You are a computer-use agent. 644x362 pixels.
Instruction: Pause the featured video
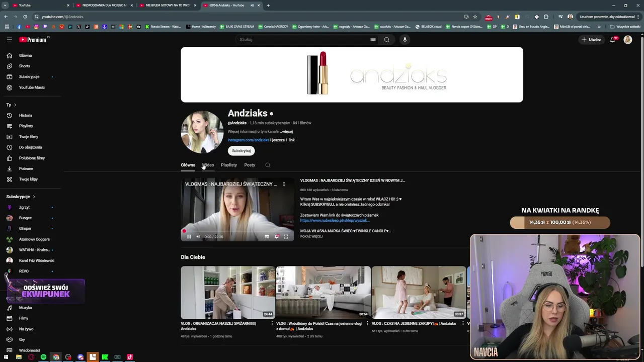coord(189,236)
